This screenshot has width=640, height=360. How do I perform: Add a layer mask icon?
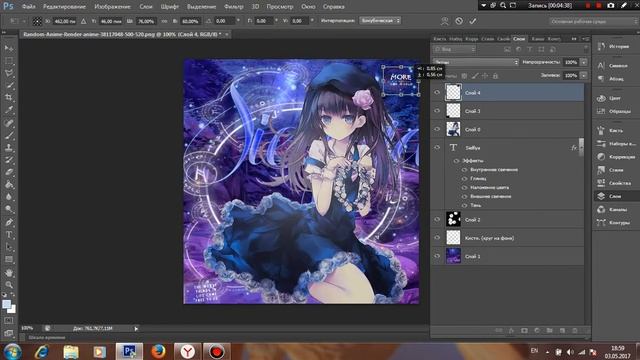tap(524, 330)
